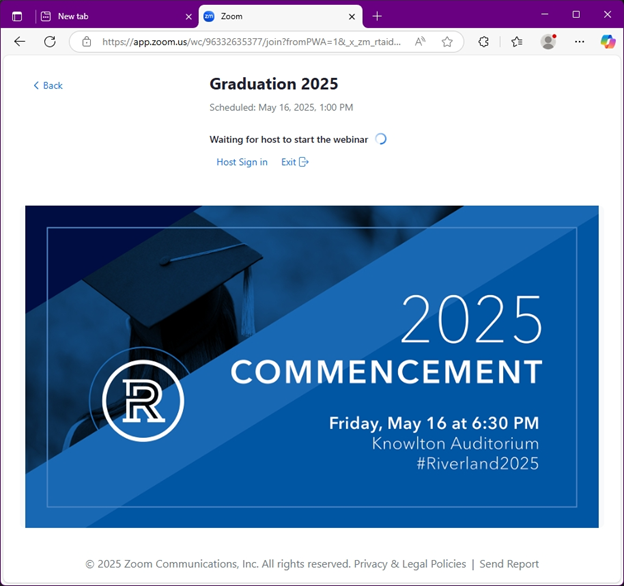Open a new browser tab with plus
This screenshot has height=586, width=624.
pos(377,16)
